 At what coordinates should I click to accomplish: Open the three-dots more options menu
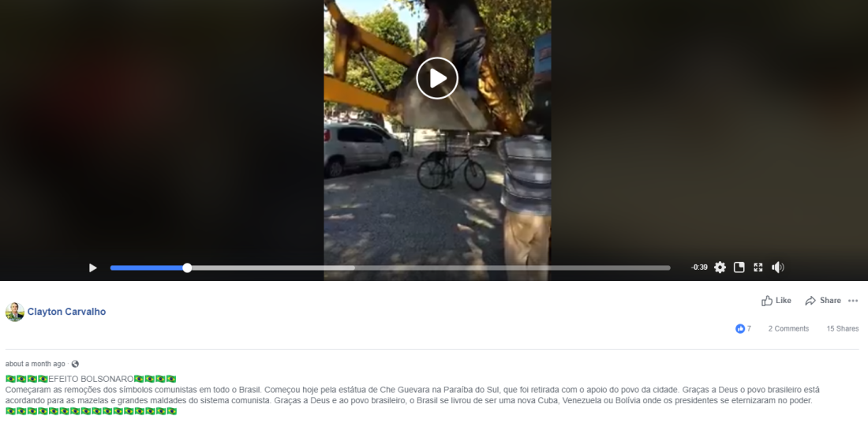tap(853, 301)
